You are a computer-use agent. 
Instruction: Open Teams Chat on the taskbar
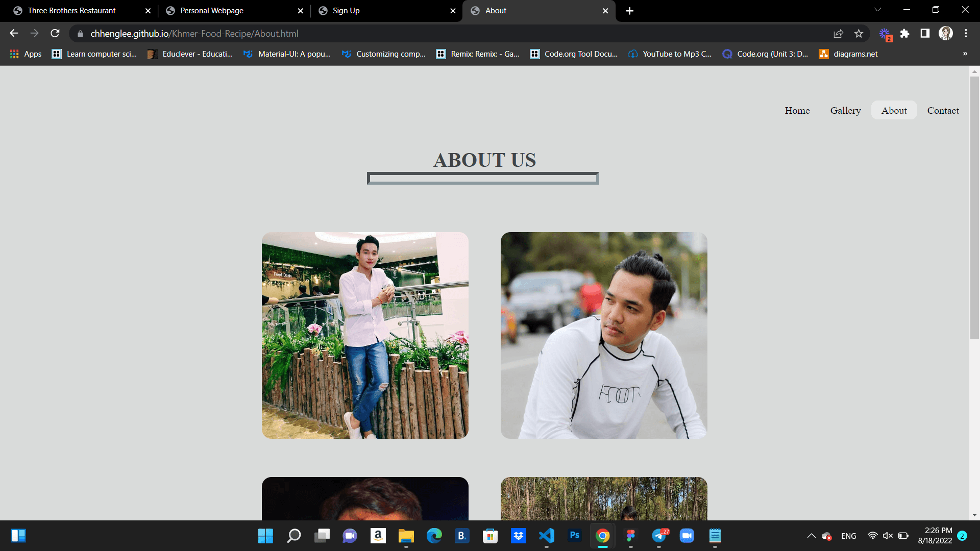(350, 536)
